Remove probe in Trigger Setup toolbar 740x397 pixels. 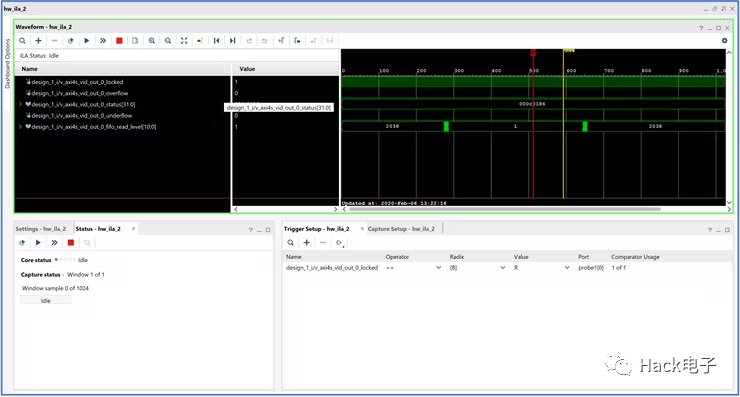click(323, 243)
